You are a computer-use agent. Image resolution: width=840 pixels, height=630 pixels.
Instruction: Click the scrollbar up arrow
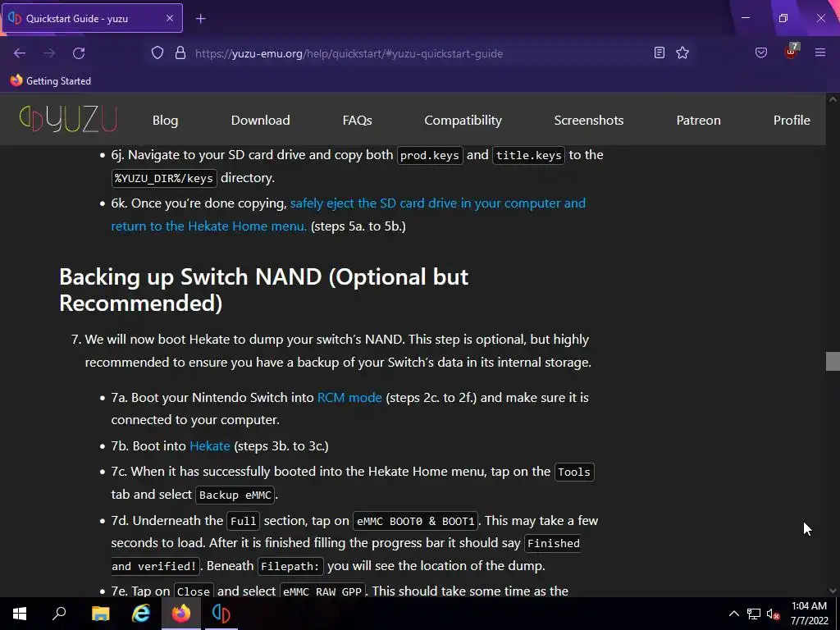point(833,99)
